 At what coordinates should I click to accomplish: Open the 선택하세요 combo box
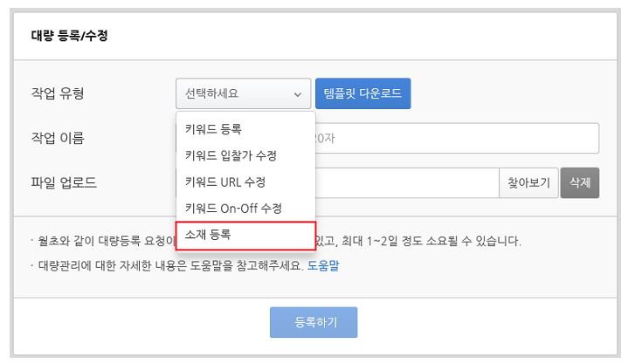click(x=243, y=93)
